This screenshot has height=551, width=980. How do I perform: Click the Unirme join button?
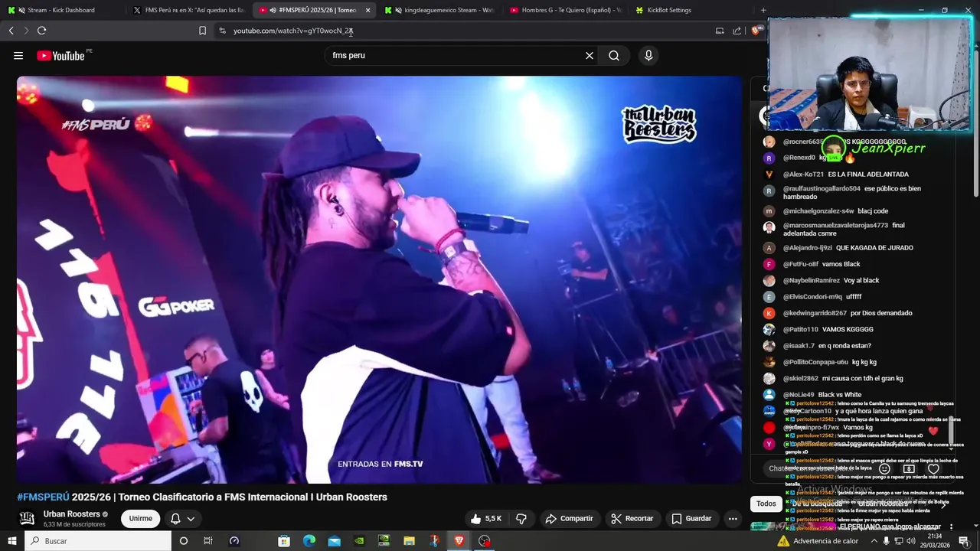click(140, 518)
